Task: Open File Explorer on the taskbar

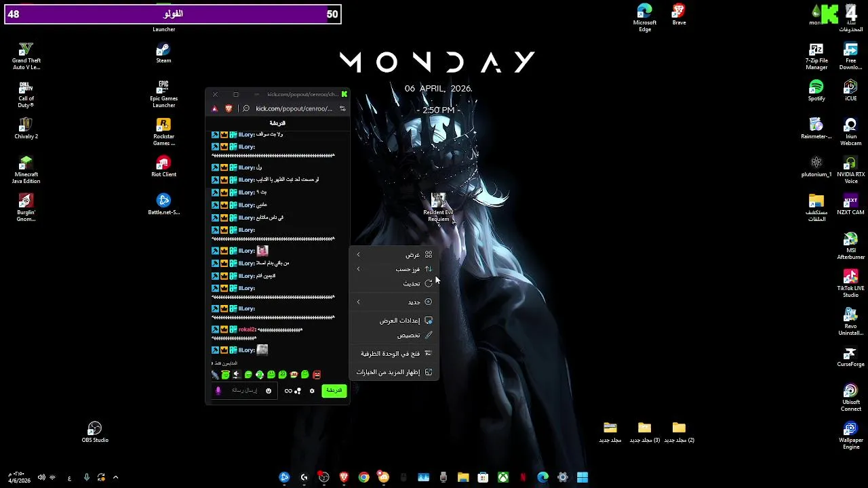Action: [463, 477]
